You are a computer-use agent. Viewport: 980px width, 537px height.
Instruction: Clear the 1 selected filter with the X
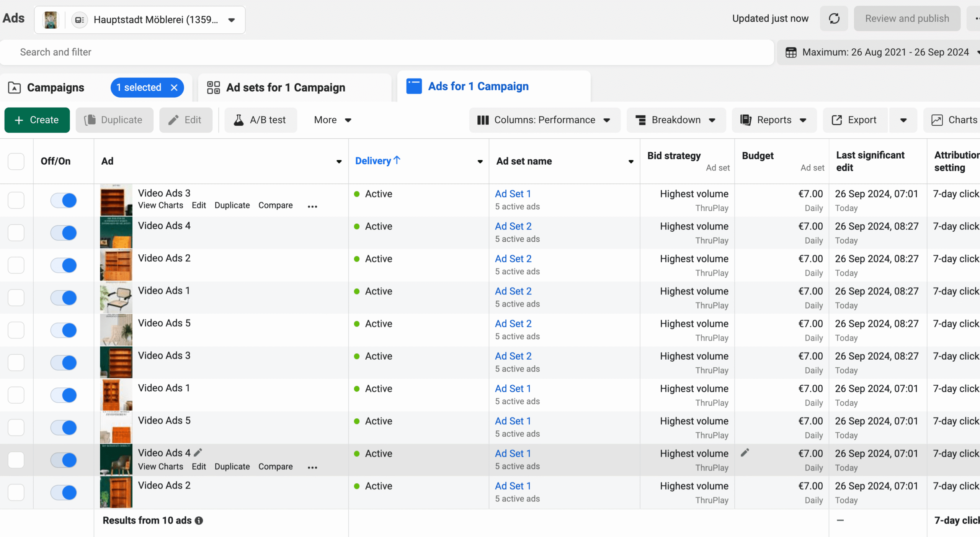(x=174, y=87)
